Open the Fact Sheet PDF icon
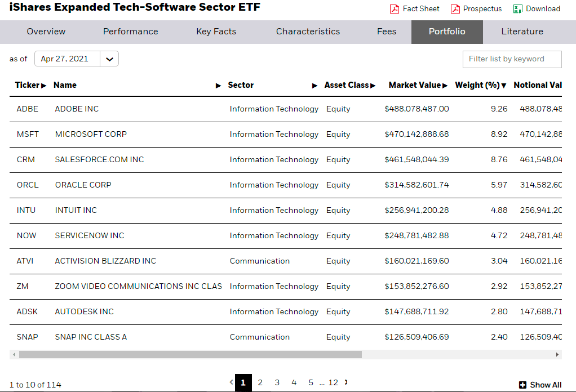Viewport: 576px width, 392px height. pos(395,8)
